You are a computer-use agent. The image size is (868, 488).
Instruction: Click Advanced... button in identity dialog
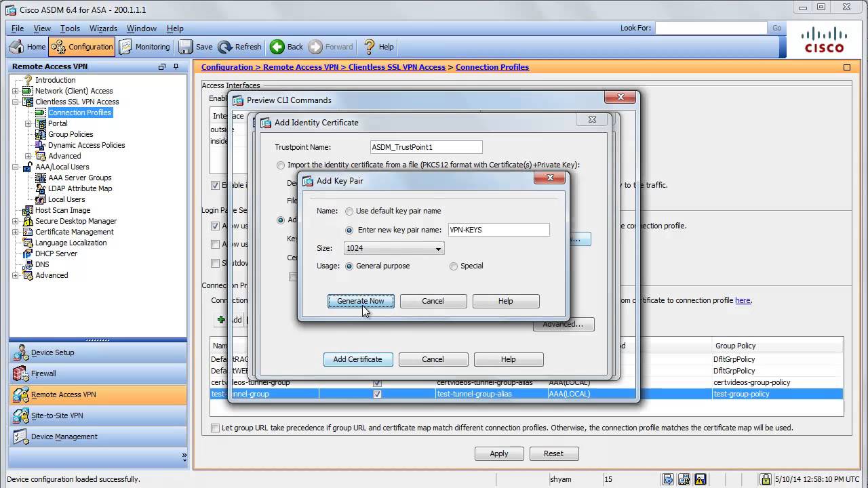point(563,324)
